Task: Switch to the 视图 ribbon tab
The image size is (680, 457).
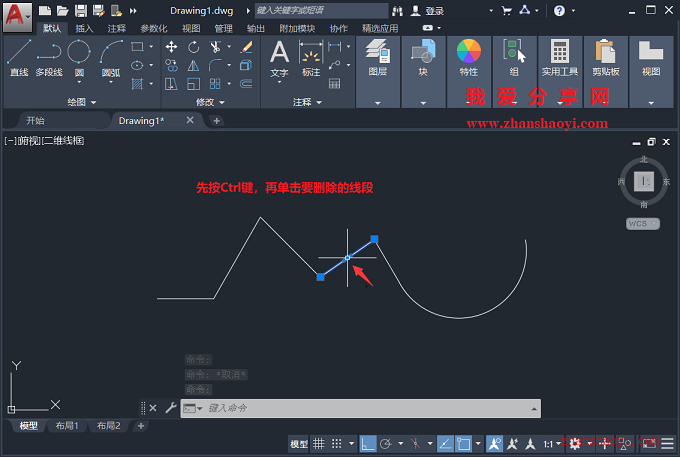Action: click(191, 29)
